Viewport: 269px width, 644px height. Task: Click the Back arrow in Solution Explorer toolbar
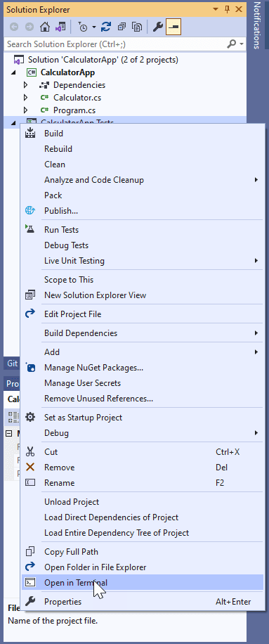point(14,27)
